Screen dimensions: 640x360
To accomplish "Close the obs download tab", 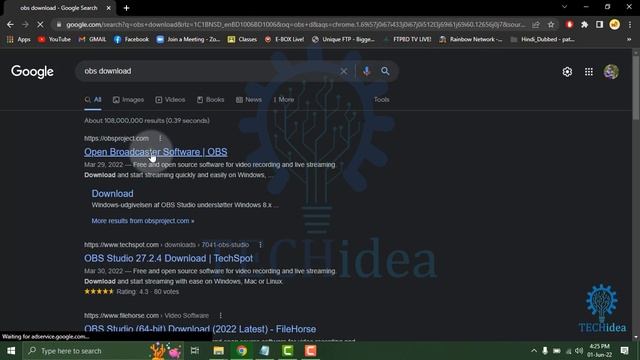I will coord(109,8).
